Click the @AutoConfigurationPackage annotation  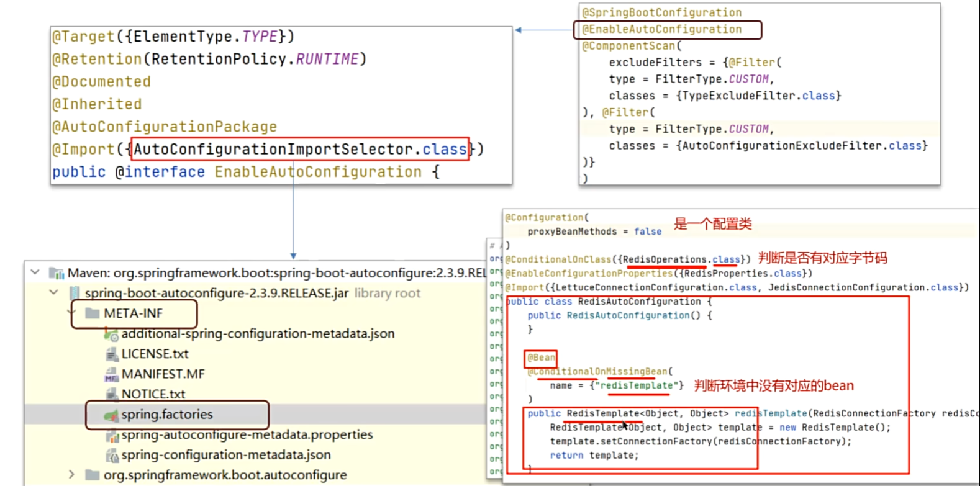point(165,127)
